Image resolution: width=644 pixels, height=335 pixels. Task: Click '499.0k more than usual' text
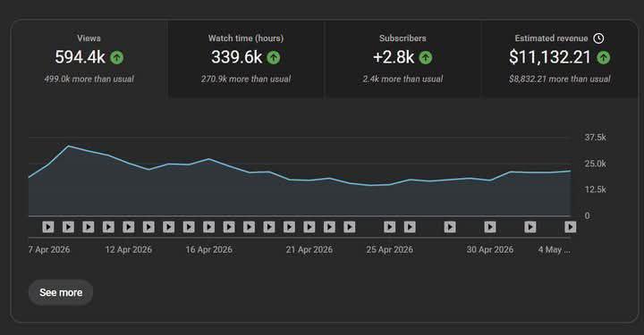pyautogui.click(x=89, y=80)
